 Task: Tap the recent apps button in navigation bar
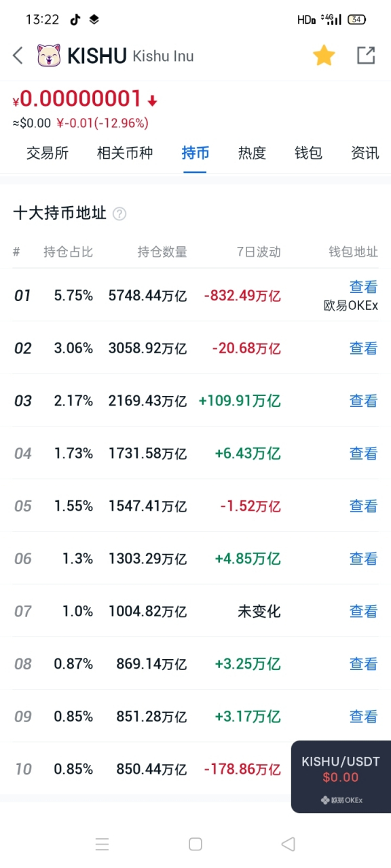coord(103,844)
